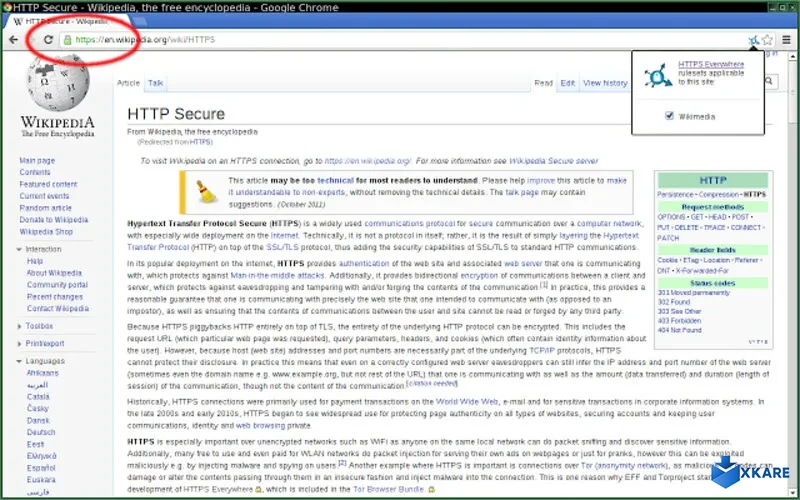
Task: Open Wikipedia Shop link
Action: point(46,232)
